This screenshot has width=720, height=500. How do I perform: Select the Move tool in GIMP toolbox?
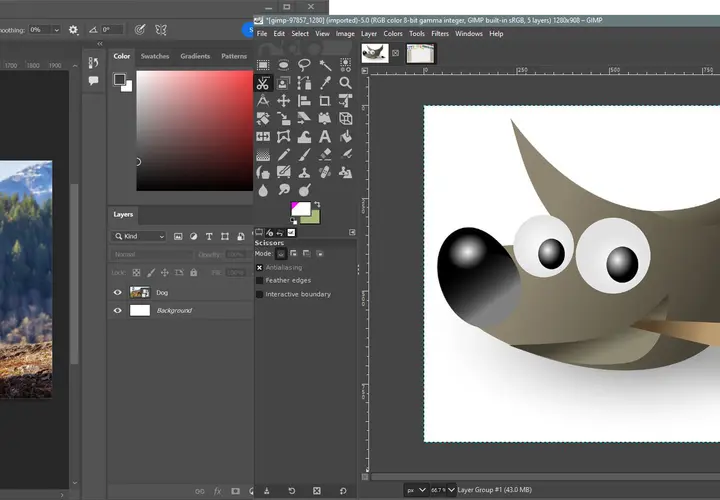coord(283,101)
